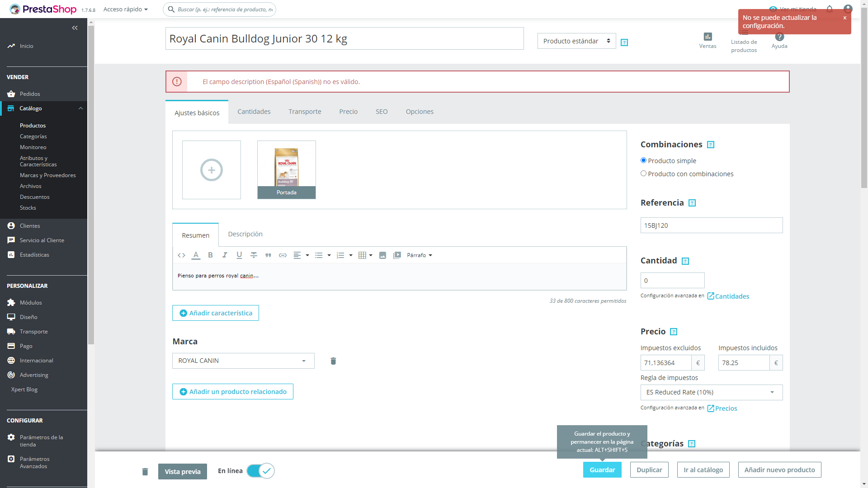
Task: Select Producto con combinaciones radio option
Action: [643, 174]
